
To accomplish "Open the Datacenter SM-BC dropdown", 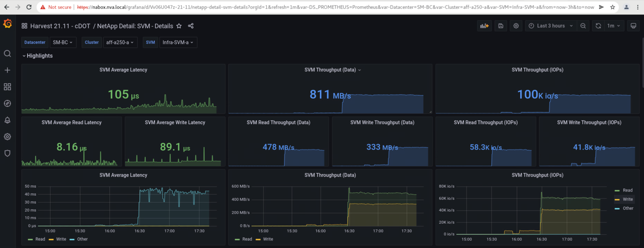I will pyautogui.click(x=63, y=42).
